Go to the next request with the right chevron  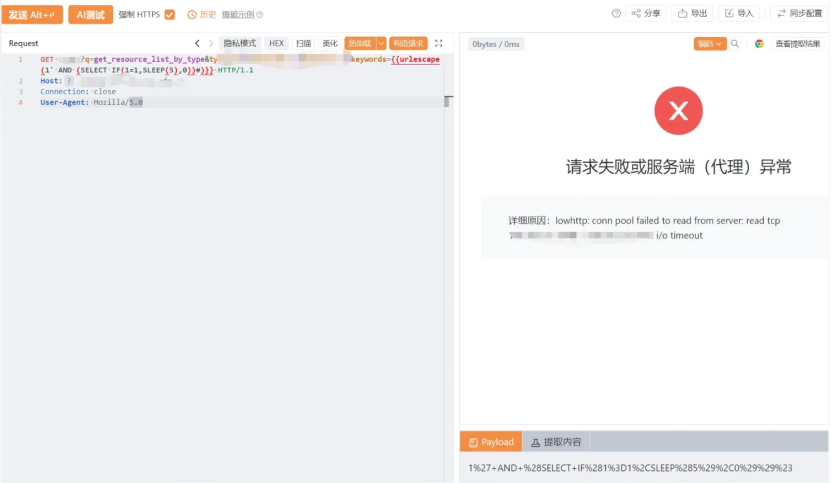pos(210,43)
